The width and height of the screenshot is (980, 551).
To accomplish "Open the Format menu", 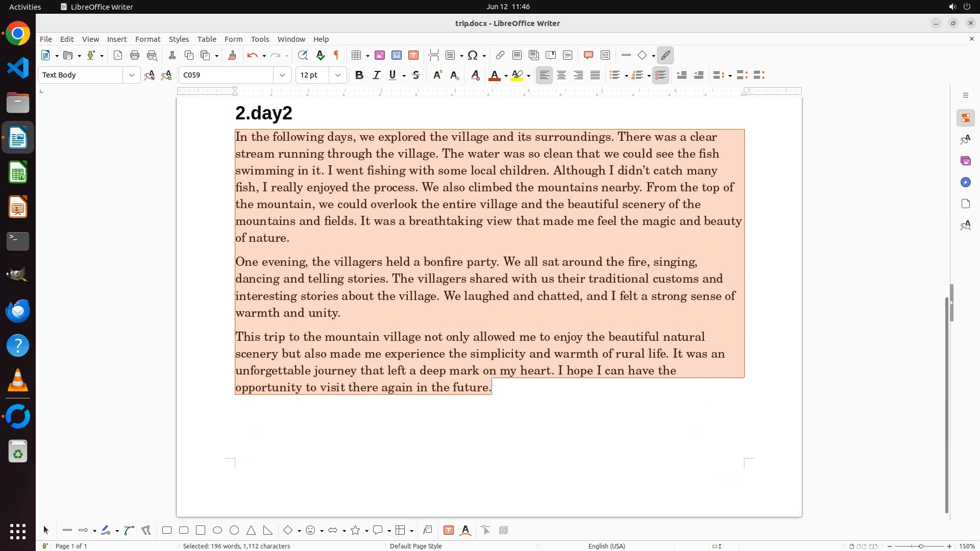I will [x=148, y=39].
